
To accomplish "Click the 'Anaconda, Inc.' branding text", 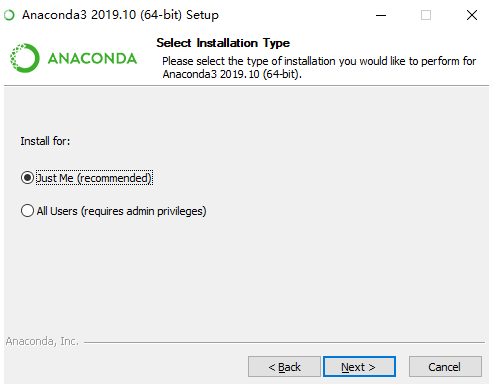I will (42, 341).
